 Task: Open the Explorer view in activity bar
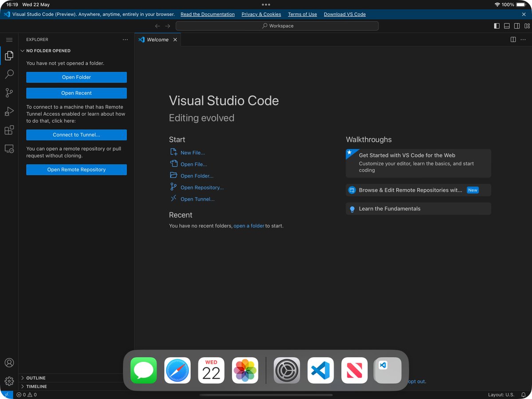pos(9,55)
